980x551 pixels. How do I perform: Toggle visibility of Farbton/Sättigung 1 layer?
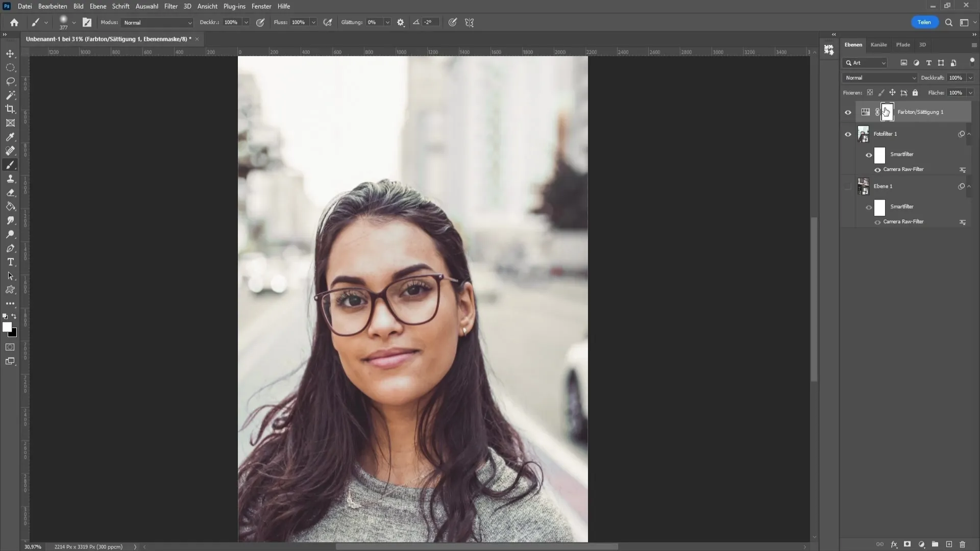coord(849,112)
